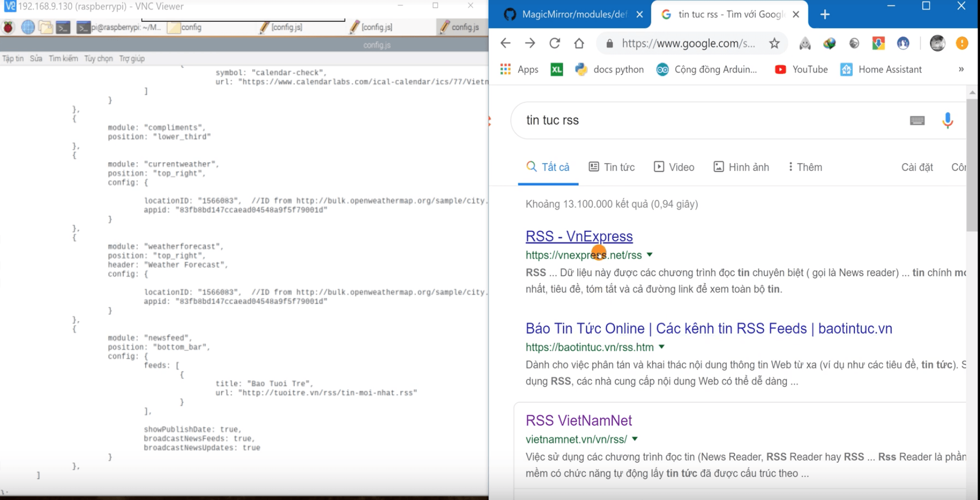Switch to the Tin tức search tab
This screenshot has height=500, width=980.
pyautogui.click(x=612, y=167)
